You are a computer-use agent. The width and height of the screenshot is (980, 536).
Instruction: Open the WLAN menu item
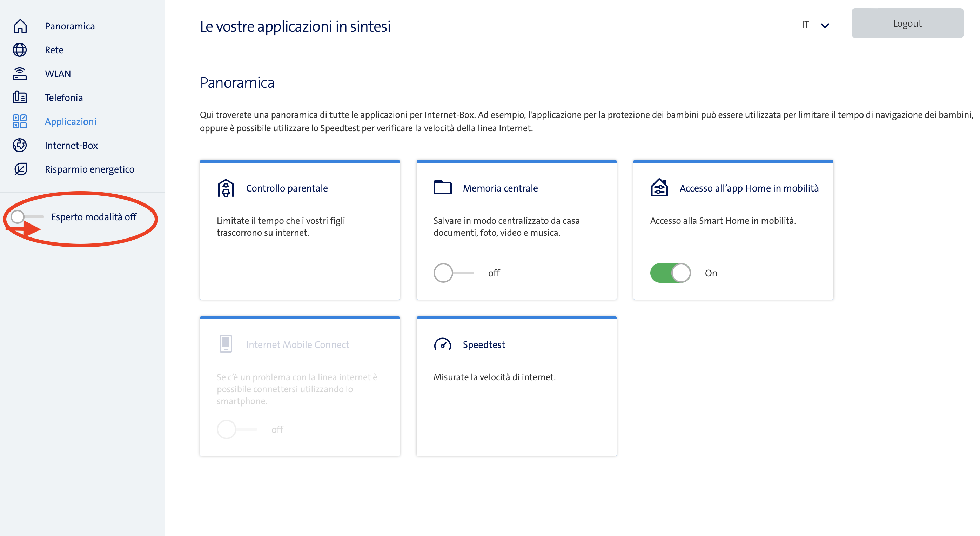click(x=58, y=74)
